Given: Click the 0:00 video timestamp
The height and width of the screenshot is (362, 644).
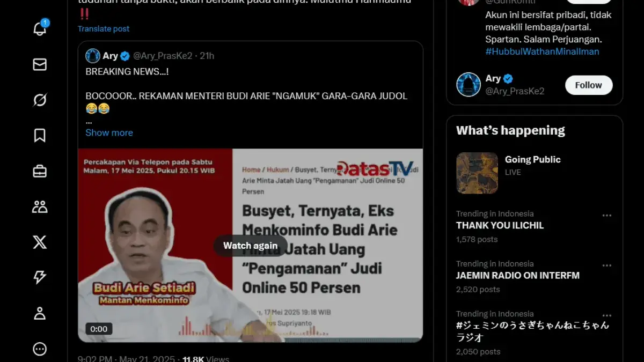Looking at the screenshot, I should pos(99,329).
